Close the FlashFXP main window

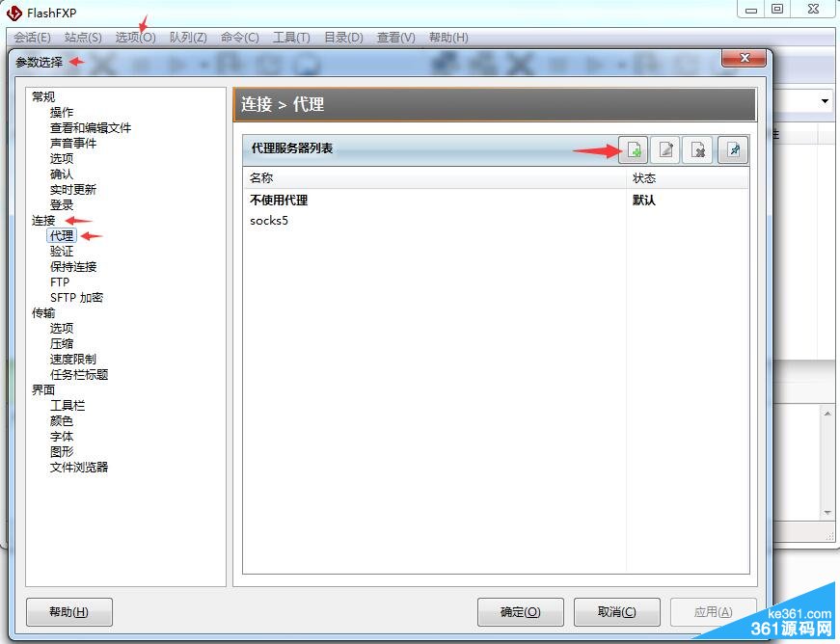coord(813,10)
